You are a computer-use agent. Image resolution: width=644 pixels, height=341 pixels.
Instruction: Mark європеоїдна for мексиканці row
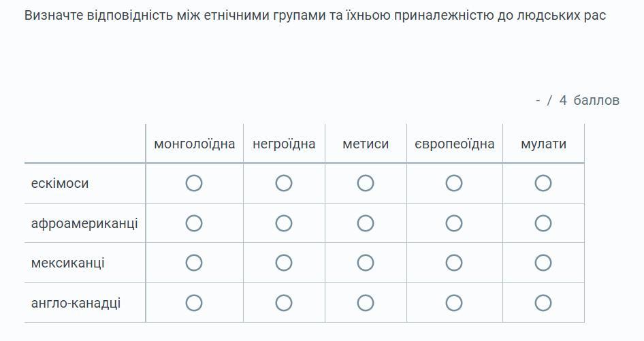454,263
